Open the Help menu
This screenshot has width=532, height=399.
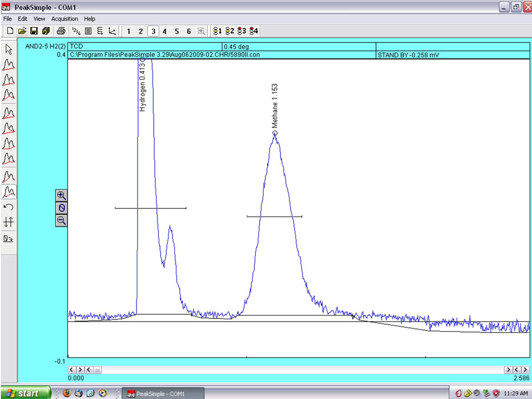90,19
